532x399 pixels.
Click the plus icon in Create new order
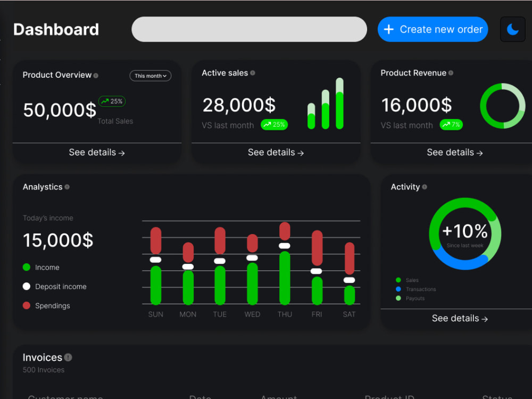388,29
